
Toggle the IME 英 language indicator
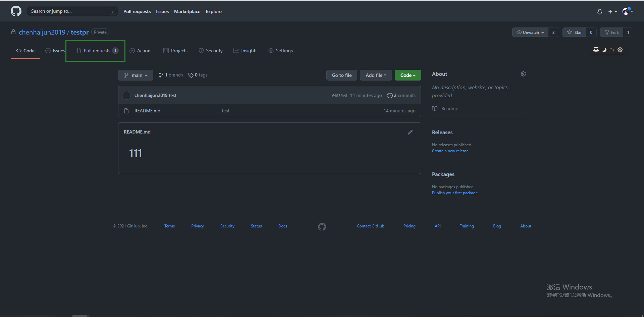[x=596, y=50]
